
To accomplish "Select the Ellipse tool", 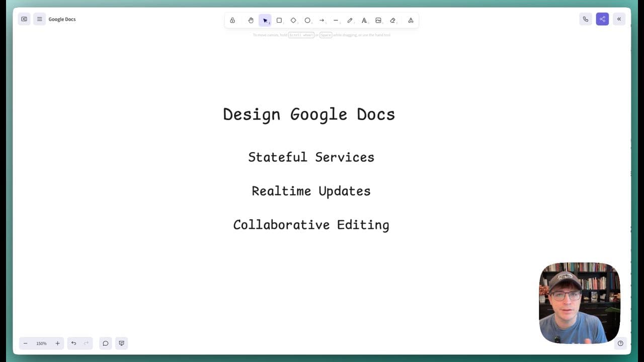I will [307, 20].
